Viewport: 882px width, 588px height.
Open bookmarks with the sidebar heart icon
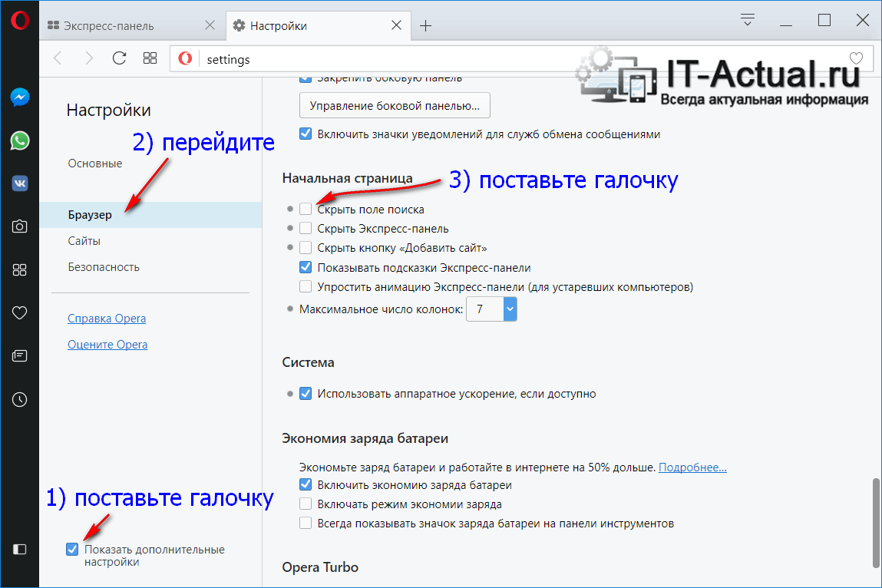20,313
